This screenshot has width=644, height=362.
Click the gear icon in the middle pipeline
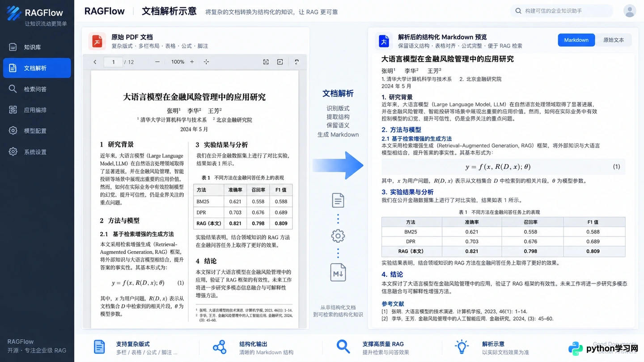[x=338, y=236]
